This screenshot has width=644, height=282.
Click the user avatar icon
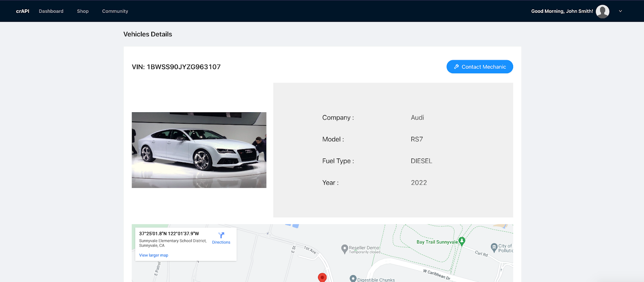[x=603, y=11]
